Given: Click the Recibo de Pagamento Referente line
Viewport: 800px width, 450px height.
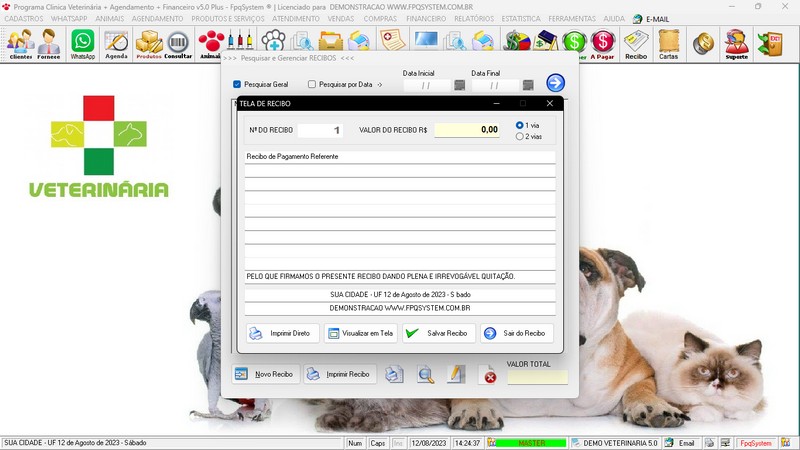Looking at the screenshot, I should 400,157.
